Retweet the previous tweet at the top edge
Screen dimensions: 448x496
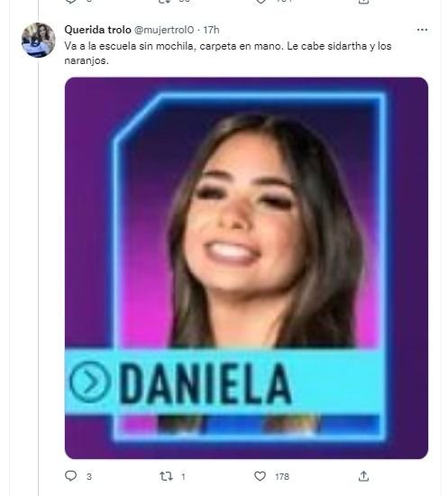click(165, 2)
